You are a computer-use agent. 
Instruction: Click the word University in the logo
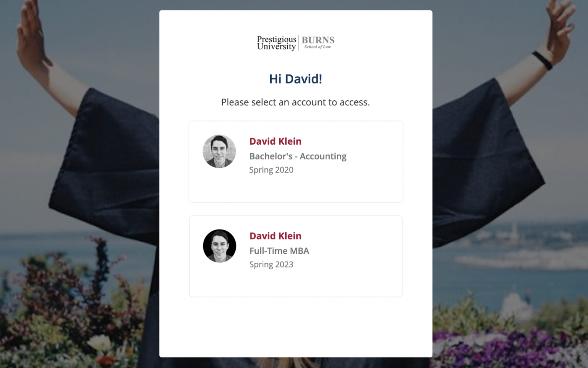click(276, 47)
